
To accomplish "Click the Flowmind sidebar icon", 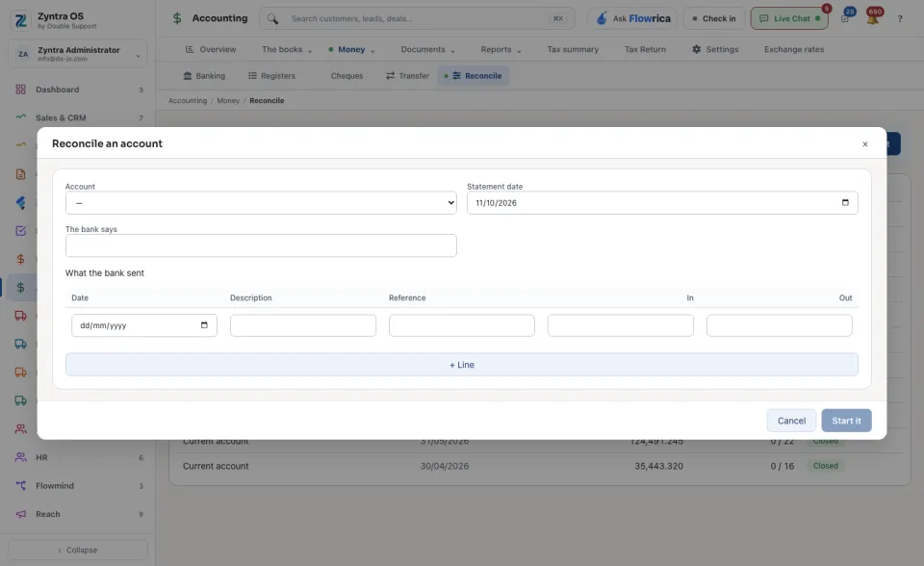I will point(20,485).
